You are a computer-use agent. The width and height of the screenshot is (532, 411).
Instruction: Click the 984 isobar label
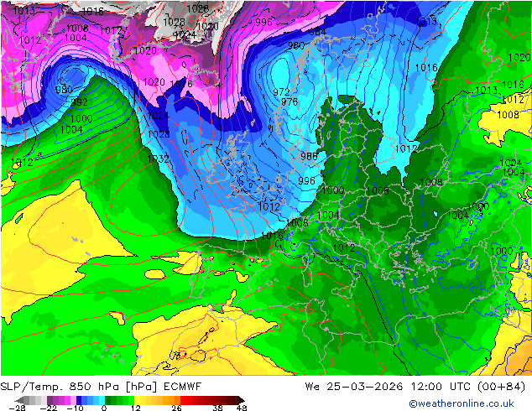[x=317, y=32]
